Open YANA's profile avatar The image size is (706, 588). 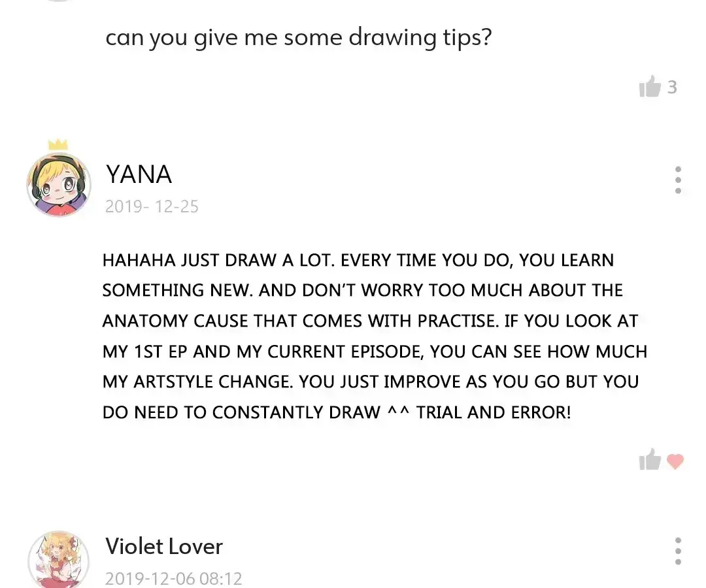click(x=59, y=184)
